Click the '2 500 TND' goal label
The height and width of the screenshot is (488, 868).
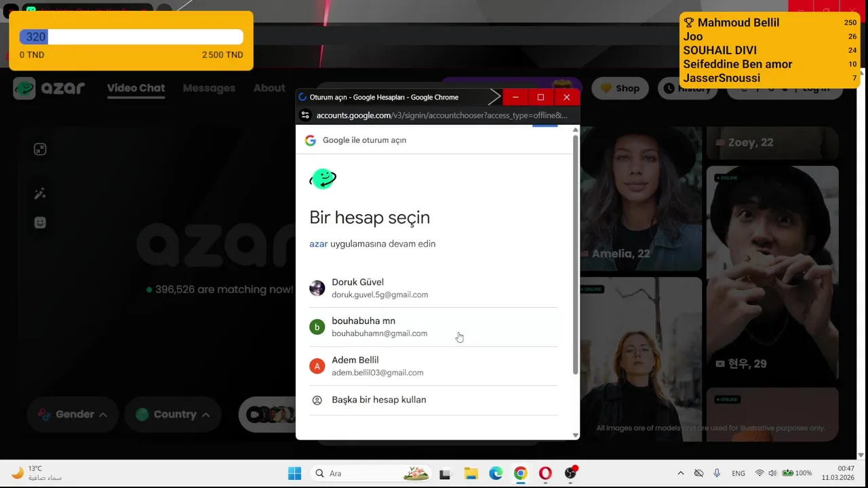222,55
